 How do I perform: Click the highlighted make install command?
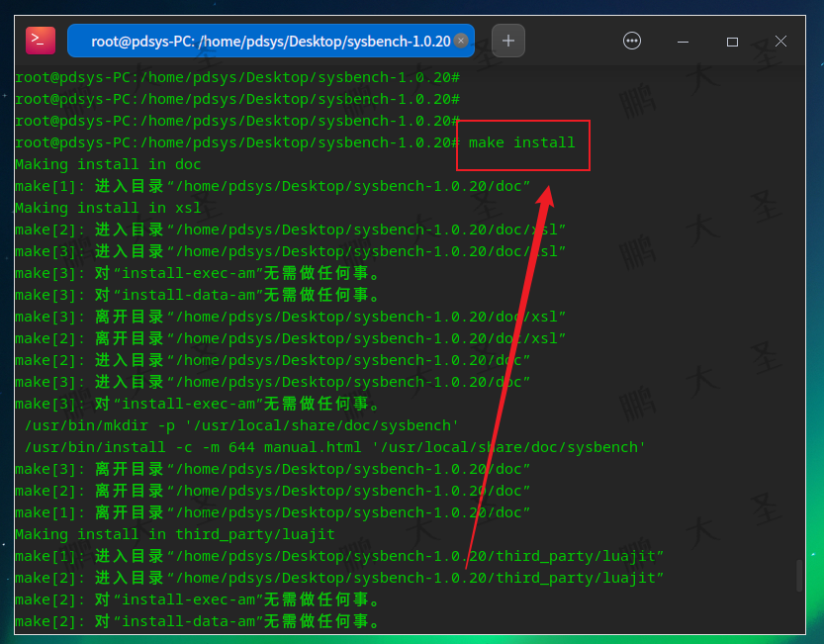(x=522, y=142)
